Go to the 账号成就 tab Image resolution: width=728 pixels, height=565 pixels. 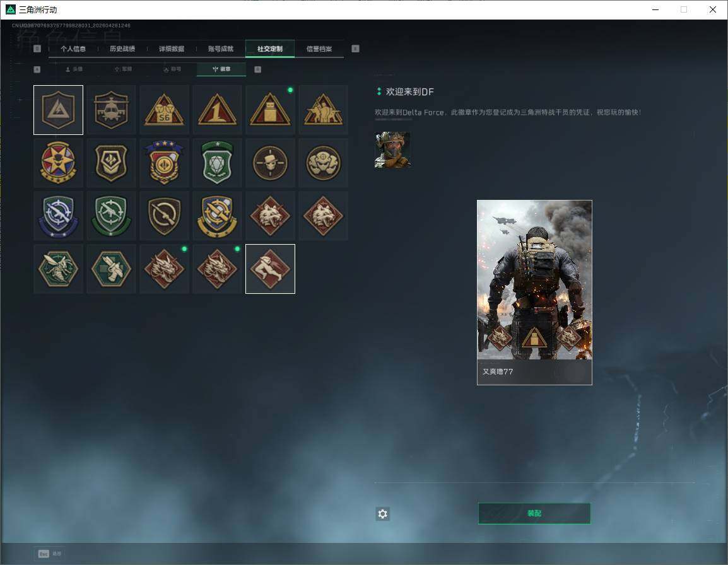click(221, 49)
